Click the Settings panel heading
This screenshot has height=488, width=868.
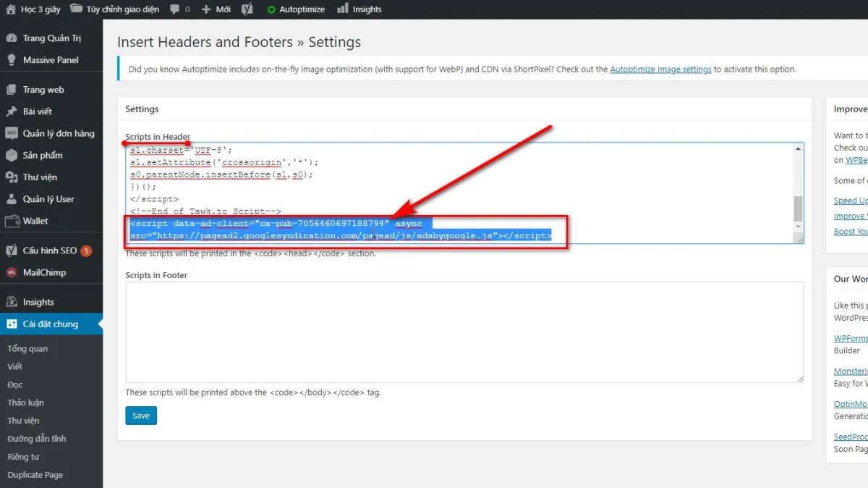coord(142,109)
